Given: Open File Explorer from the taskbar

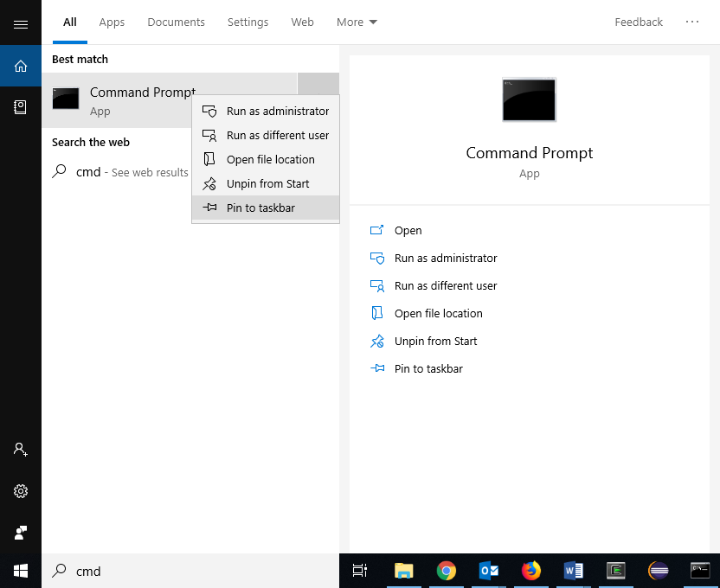Looking at the screenshot, I should coord(403,571).
